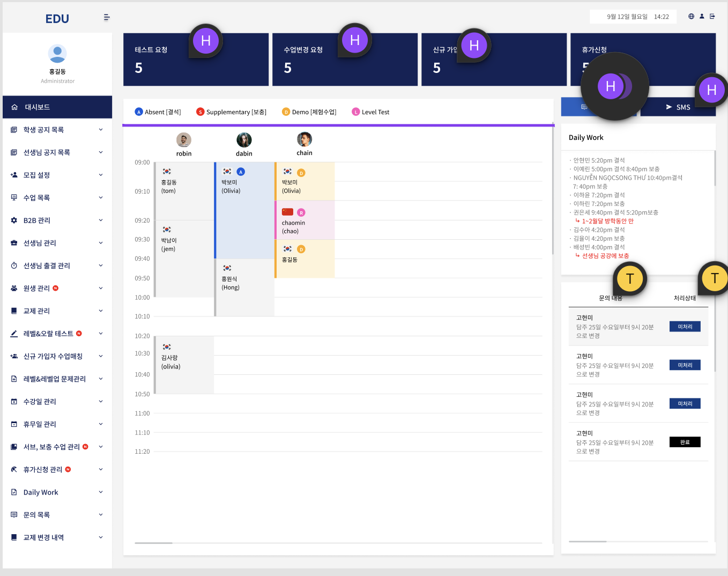Toggle the Demo [체험수업] legend filter
The height and width of the screenshot is (576, 728).
tap(309, 112)
